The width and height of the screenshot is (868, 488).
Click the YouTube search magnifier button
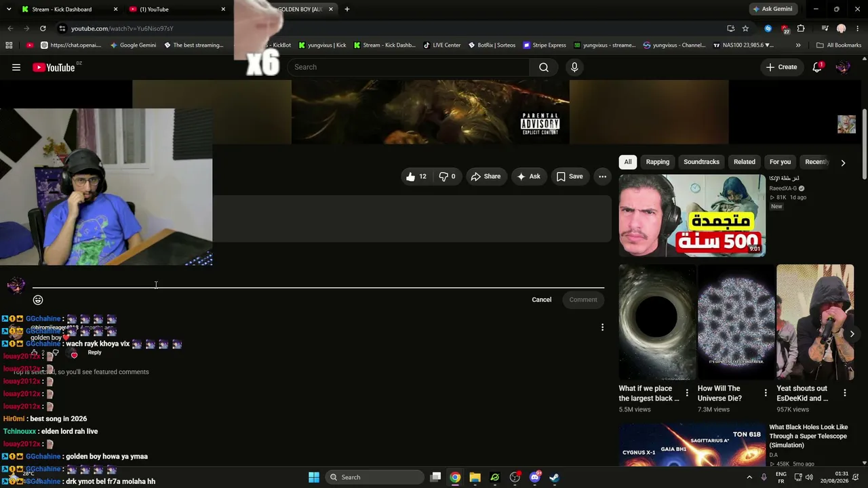544,67
